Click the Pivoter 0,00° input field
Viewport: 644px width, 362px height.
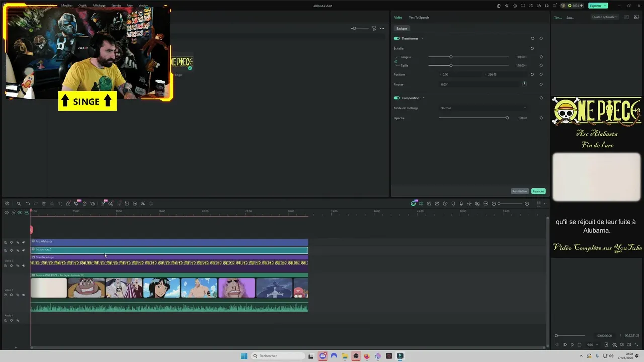(479, 84)
